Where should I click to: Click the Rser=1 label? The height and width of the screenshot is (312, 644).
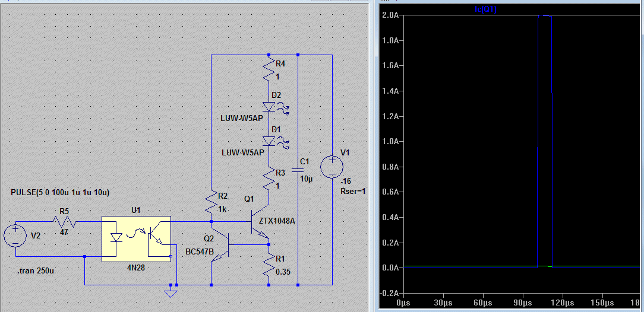353,191
